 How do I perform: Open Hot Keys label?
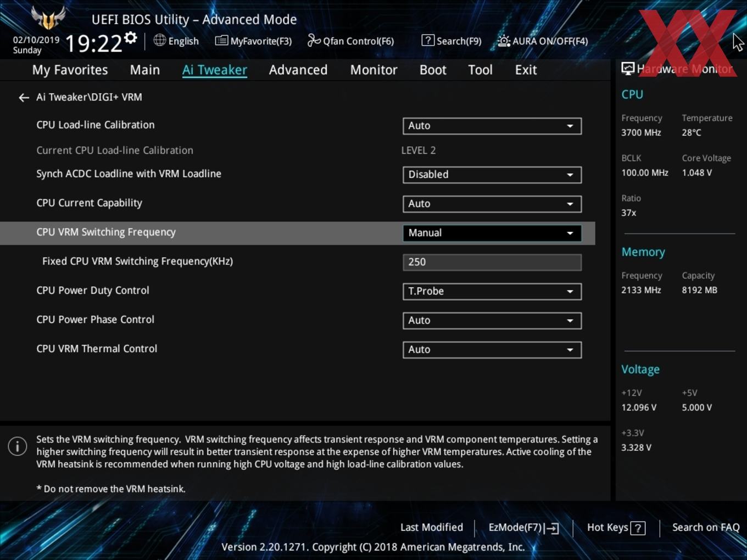[607, 528]
